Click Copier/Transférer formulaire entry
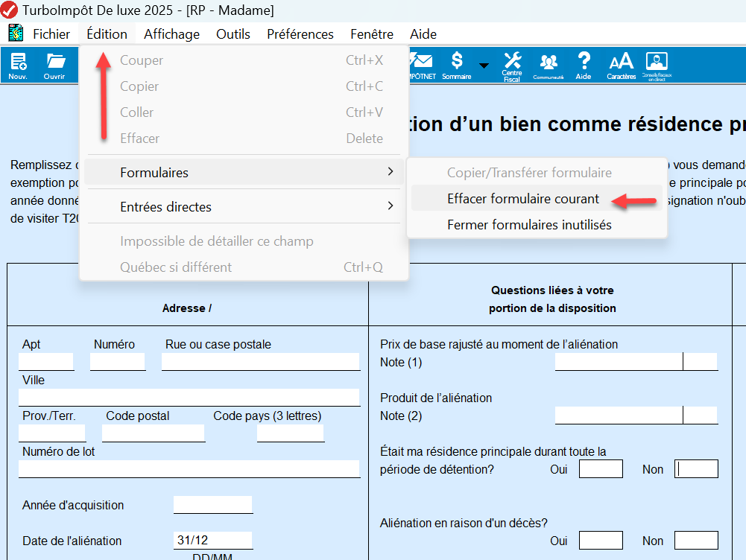746x560 pixels. [537, 172]
